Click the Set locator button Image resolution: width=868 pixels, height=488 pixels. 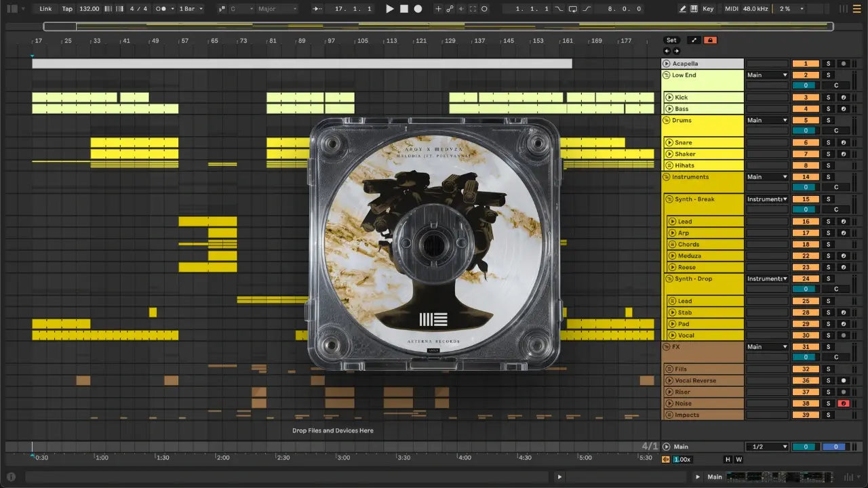[671, 40]
